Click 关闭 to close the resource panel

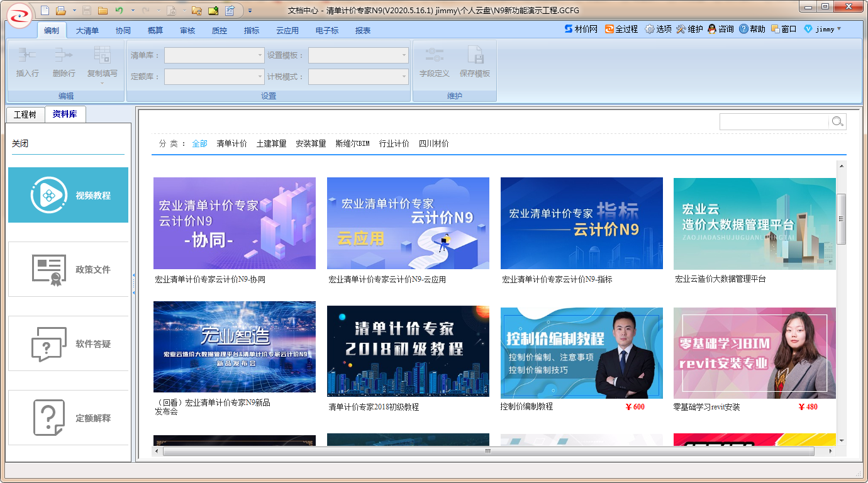tap(20, 143)
